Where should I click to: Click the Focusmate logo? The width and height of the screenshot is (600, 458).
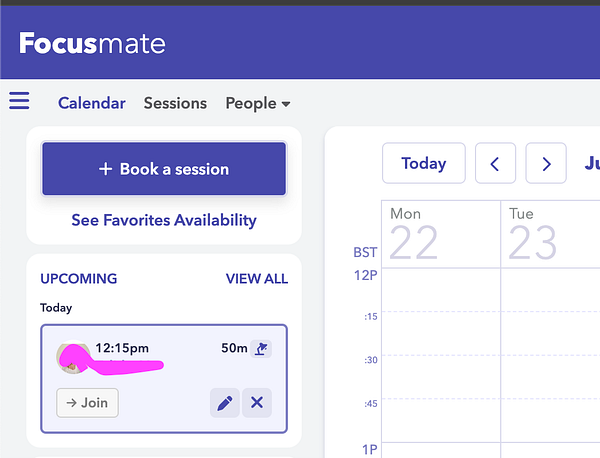(92, 44)
